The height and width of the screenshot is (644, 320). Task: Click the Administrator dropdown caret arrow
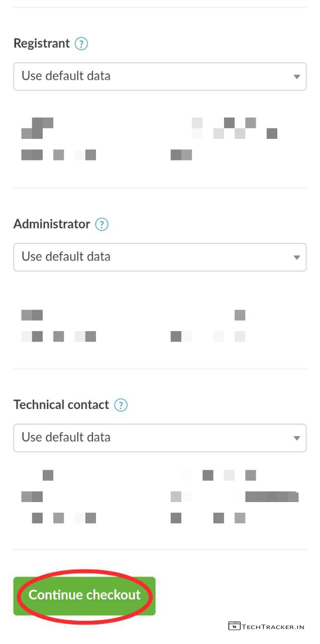[296, 258]
